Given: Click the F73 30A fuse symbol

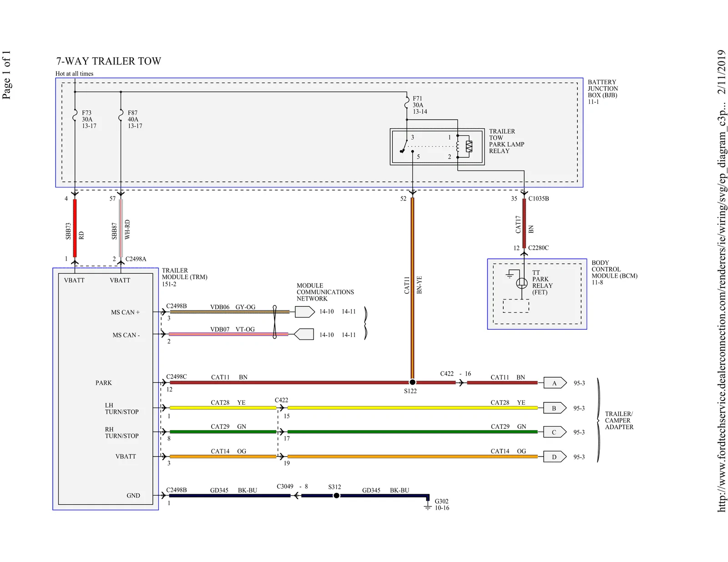Looking at the screenshot, I should [x=75, y=116].
